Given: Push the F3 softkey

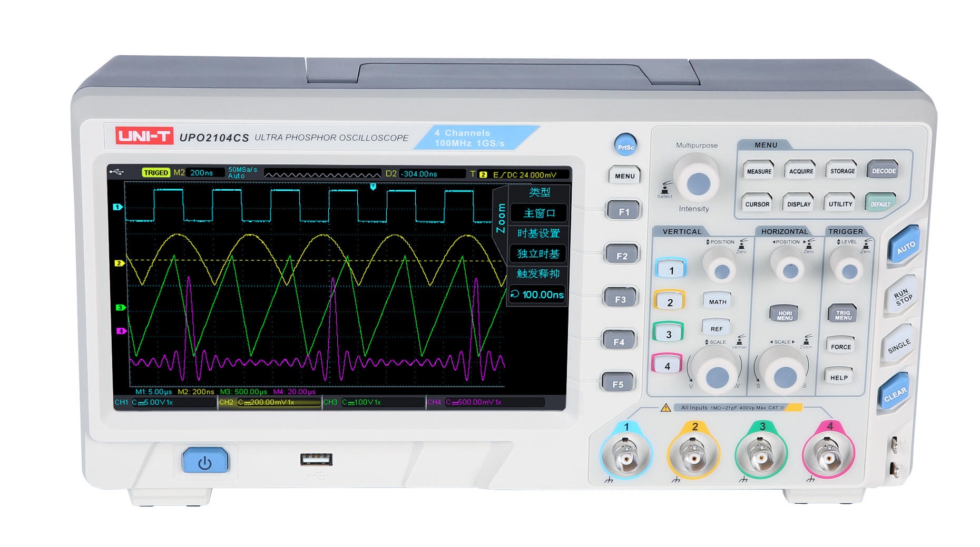Looking at the screenshot, I should click(620, 299).
